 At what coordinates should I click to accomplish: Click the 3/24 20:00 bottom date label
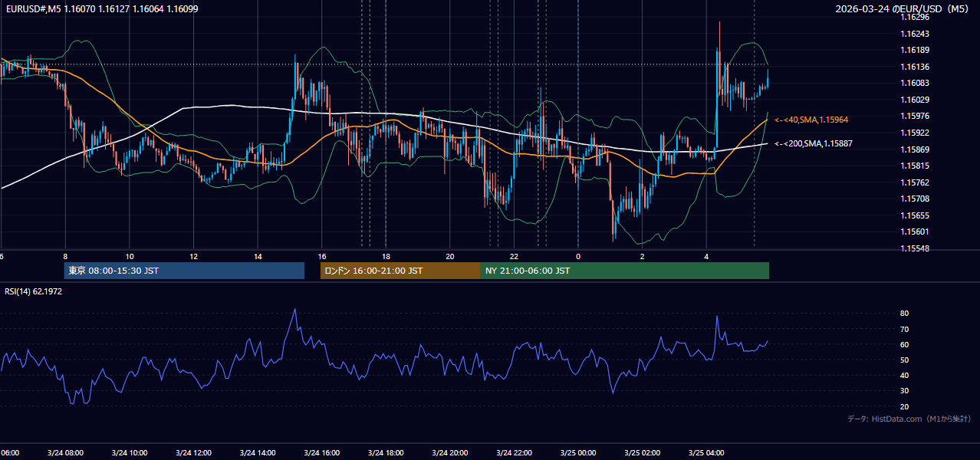(450, 452)
